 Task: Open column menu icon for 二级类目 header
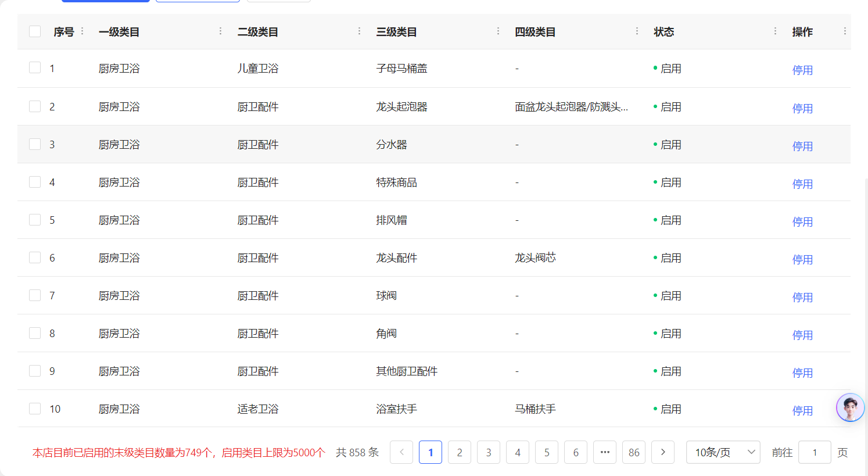(359, 31)
